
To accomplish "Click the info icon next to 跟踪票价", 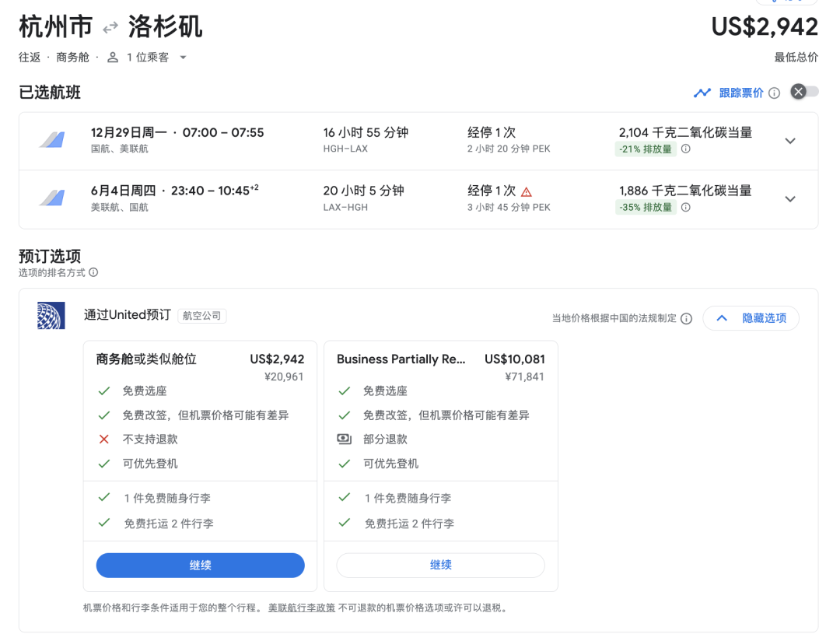I will (774, 93).
